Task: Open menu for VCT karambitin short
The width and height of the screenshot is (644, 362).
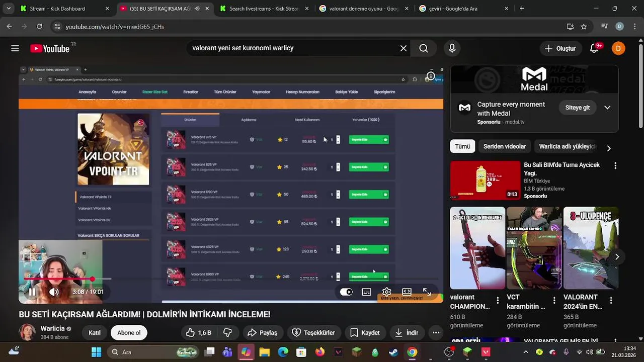Action: pos(554,301)
